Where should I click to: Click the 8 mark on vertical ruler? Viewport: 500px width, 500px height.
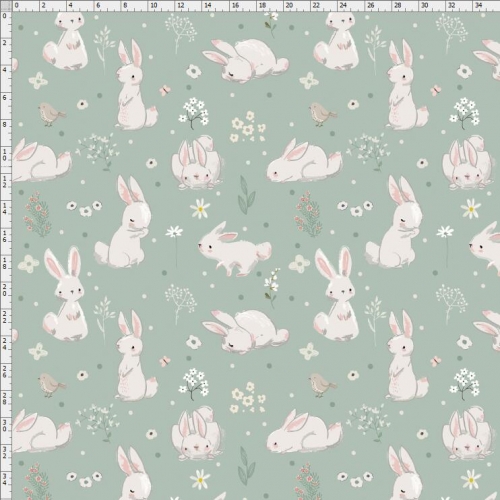5,125
